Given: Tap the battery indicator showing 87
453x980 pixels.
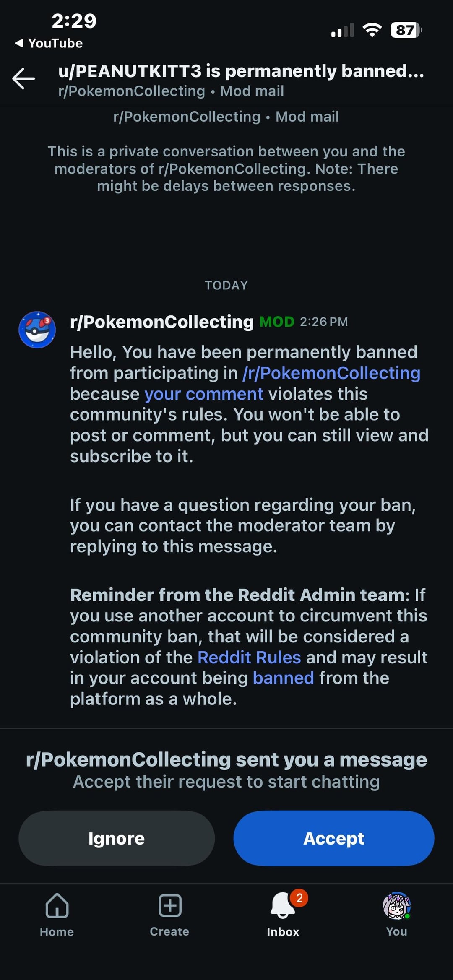Looking at the screenshot, I should pyautogui.click(x=406, y=30).
